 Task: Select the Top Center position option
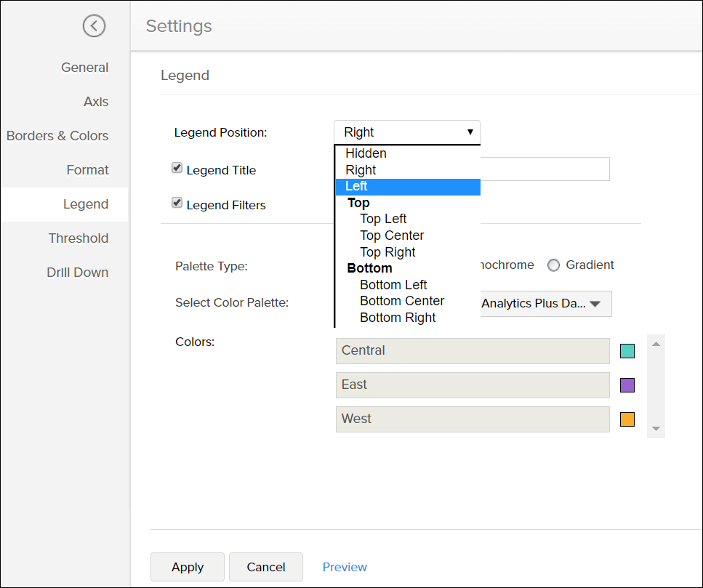click(392, 235)
